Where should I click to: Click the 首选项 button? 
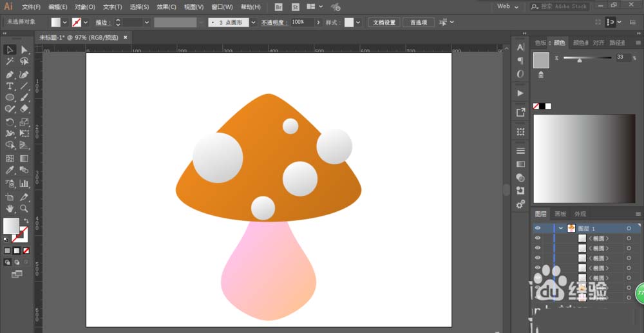click(418, 22)
